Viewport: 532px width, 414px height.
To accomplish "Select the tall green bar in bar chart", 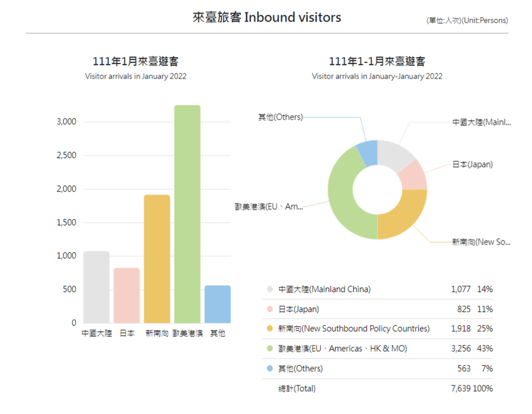I will coord(187,214).
